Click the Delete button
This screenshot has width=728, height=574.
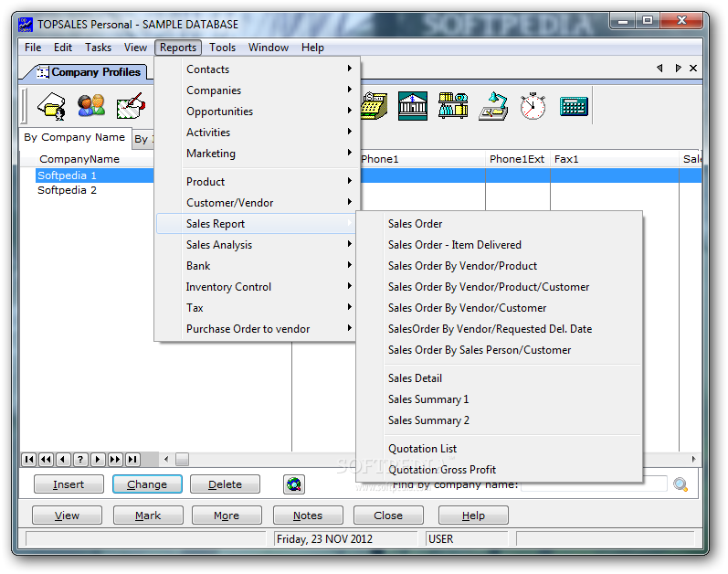226,484
